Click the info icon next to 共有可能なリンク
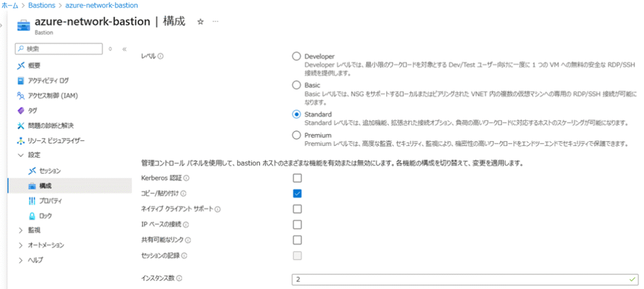 point(188,240)
